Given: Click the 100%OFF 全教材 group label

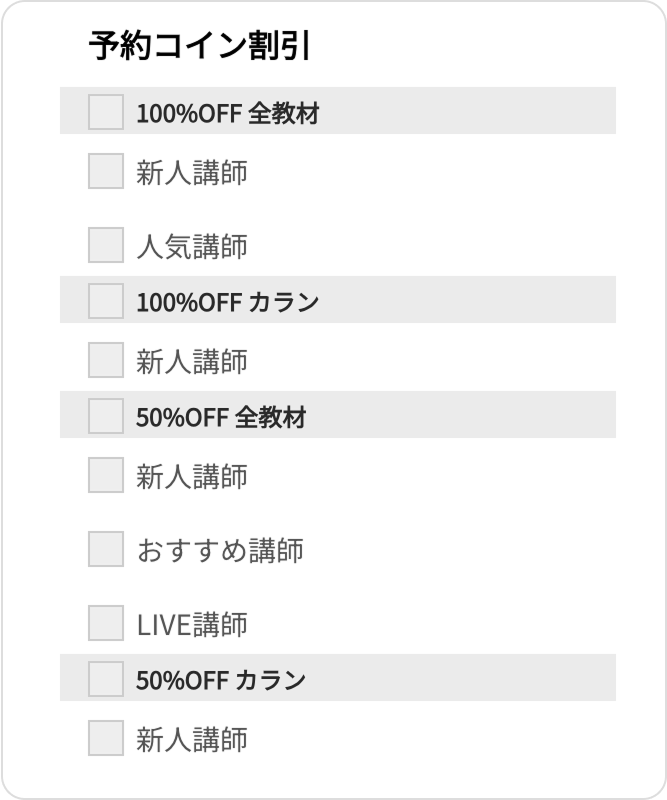Looking at the screenshot, I should point(227,112).
